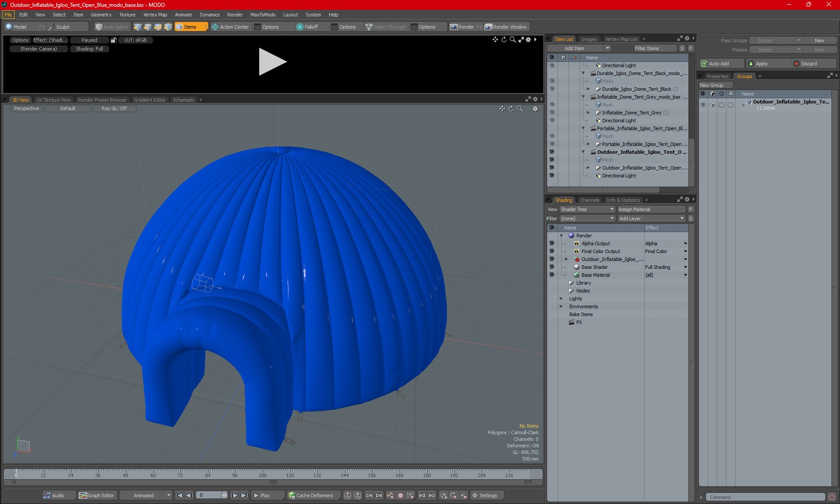Expand the Lights entry in Shader Tree
840x504 pixels.
(x=561, y=299)
